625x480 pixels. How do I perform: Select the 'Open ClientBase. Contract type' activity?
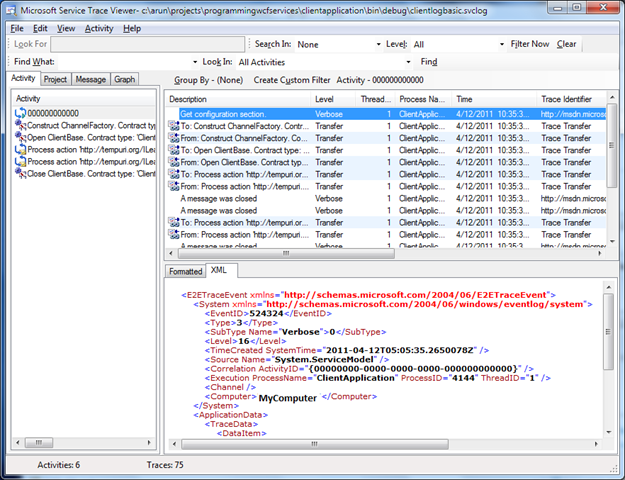tap(84, 137)
